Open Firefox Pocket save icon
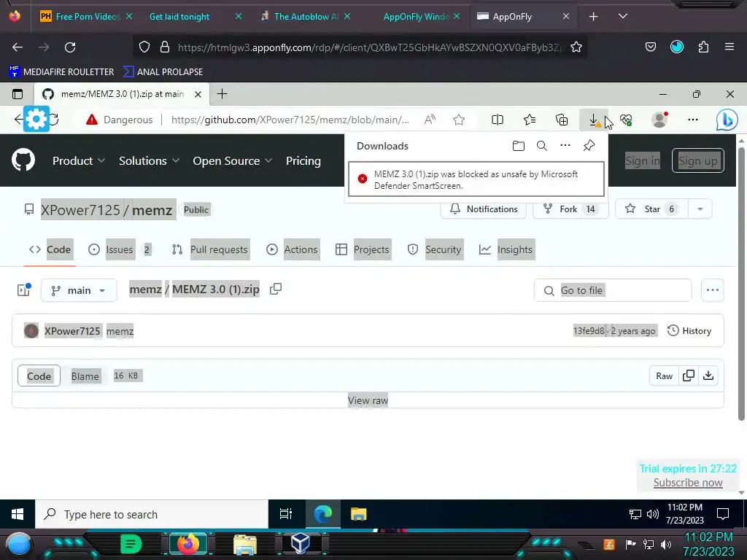This screenshot has width=747, height=560. point(650,47)
